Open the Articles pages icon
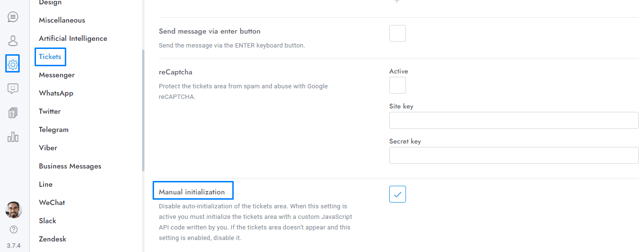Image resolution: width=644 pixels, height=252 pixels. tap(13, 113)
